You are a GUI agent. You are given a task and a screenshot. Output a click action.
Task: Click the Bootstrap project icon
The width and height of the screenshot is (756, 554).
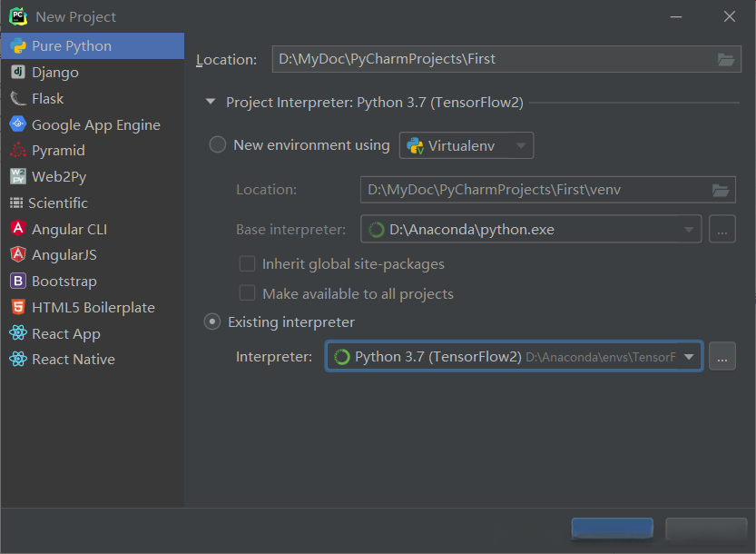(x=17, y=282)
